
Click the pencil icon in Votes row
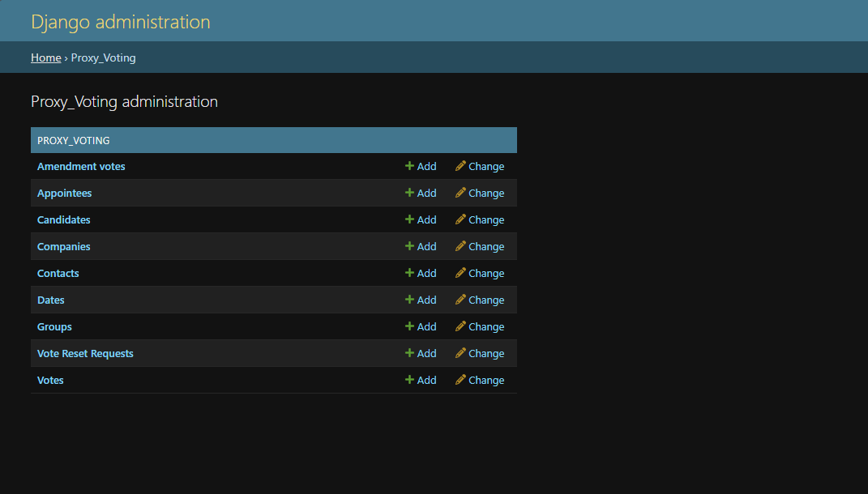coord(460,380)
